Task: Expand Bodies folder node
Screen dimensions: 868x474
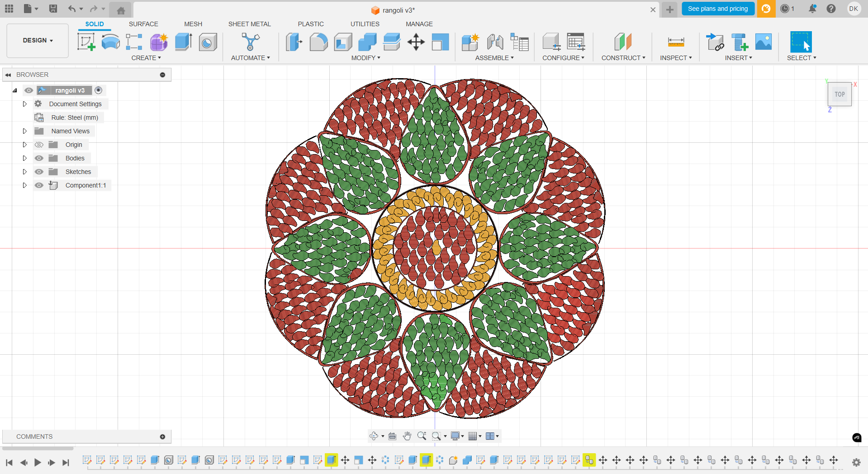Action: 25,158
